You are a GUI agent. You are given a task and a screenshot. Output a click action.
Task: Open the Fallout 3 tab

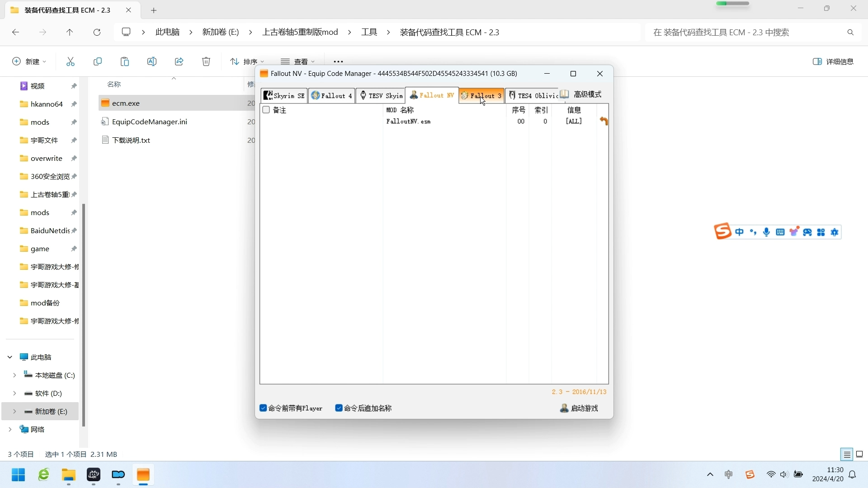[481, 95]
